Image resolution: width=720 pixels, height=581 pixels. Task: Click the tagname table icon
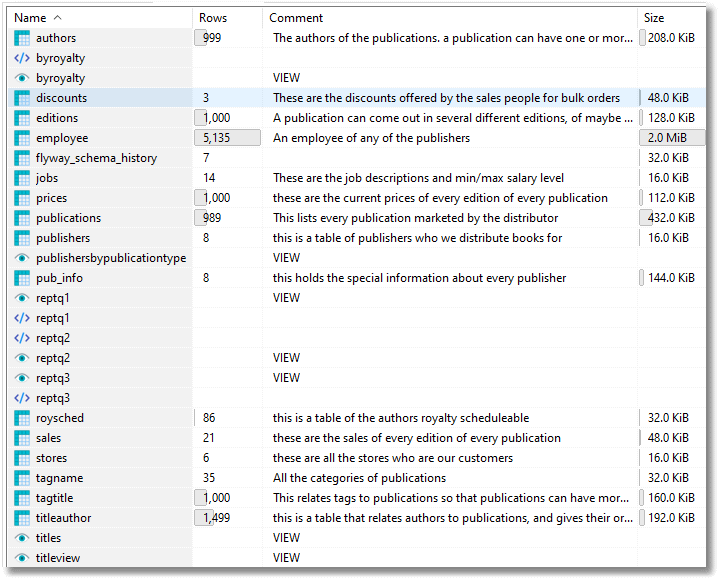point(22,478)
